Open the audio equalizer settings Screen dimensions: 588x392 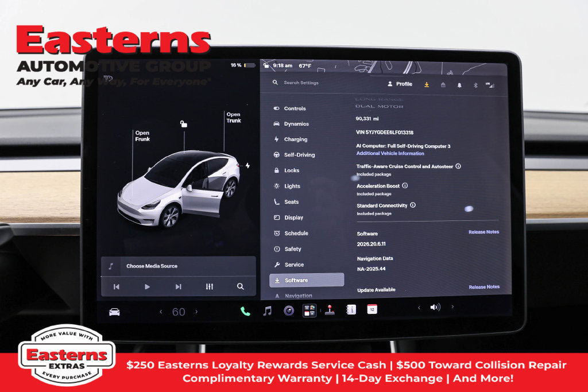pyautogui.click(x=209, y=287)
